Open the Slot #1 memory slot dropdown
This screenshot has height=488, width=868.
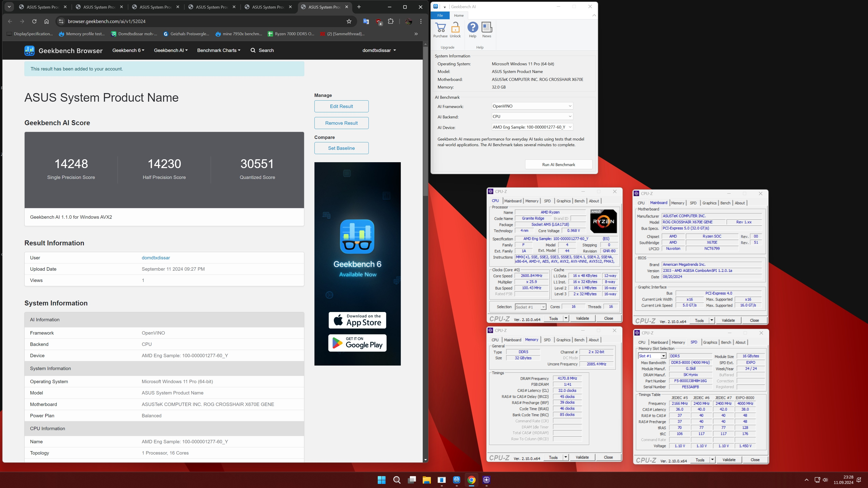tap(652, 356)
